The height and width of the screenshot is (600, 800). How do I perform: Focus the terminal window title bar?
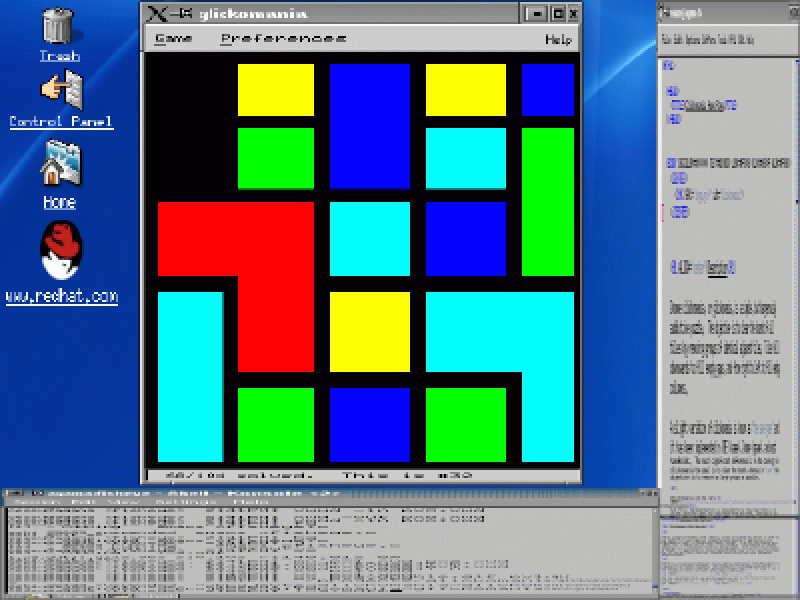point(300,494)
